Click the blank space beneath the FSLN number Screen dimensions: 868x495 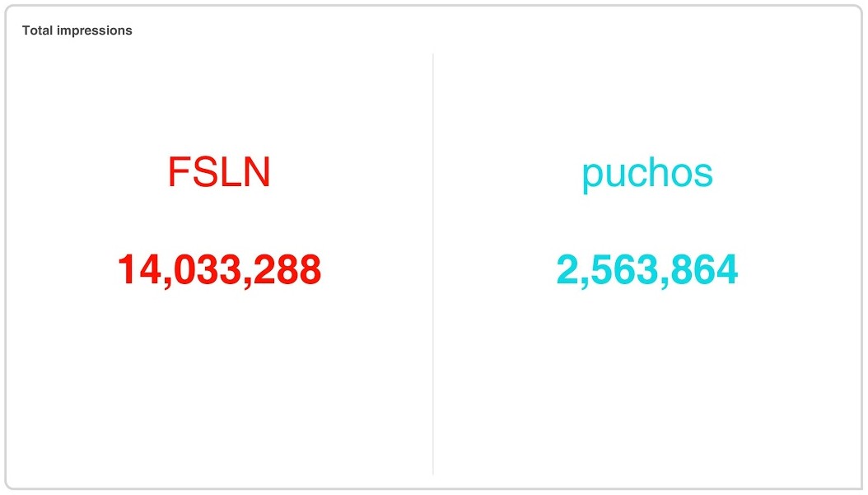pyautogui.click(x=219, y=382)
